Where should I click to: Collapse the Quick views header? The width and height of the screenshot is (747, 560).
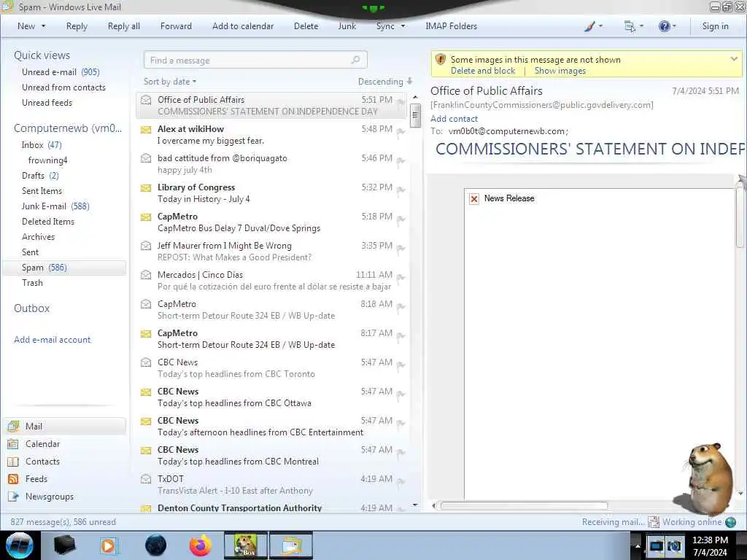coord(42,55)
